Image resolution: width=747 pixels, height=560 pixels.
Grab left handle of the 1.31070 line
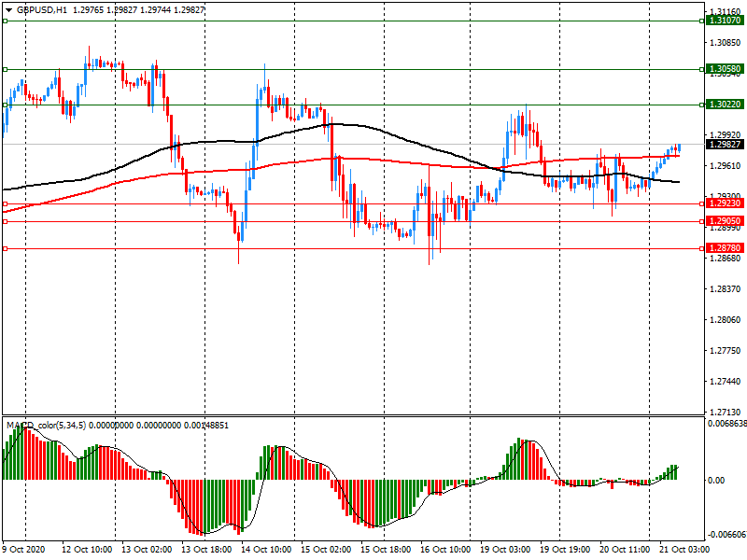pyautogui.click(x=5, y=21)
